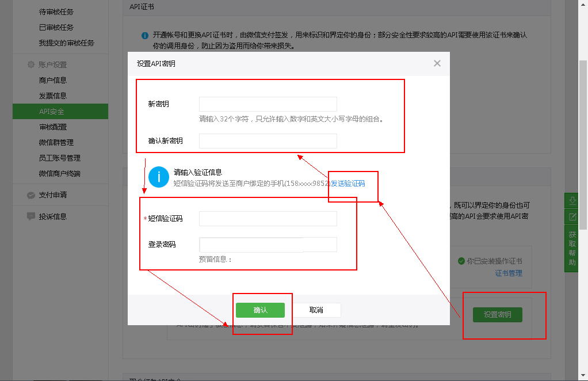Click the 获取帮助 side tab
The width and height of the screenshot is (588, 381).
click(x=572, y=249)
